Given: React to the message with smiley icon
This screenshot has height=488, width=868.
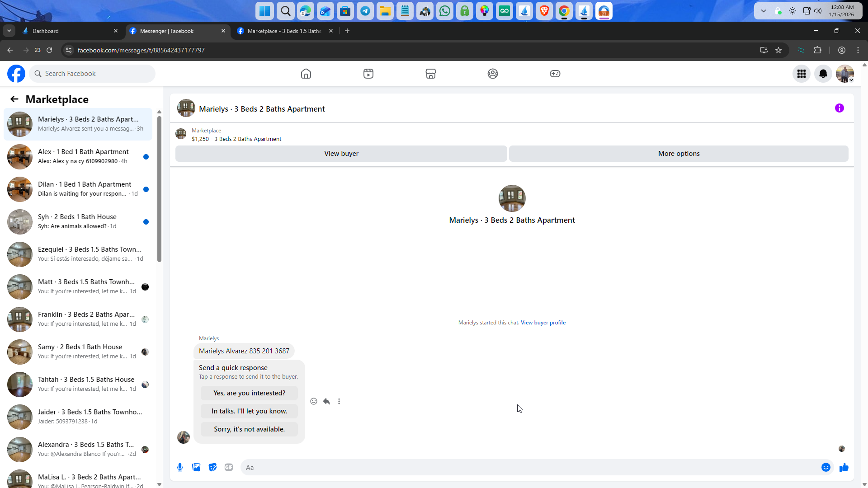Looking at the screenshot, I should click(x=314, y=401).
